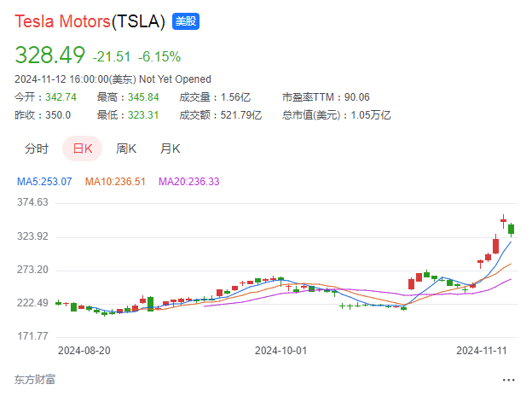Click the 374.63 price axis label
Viewport: 532px width, 396px height.
[x=32, y=202]
